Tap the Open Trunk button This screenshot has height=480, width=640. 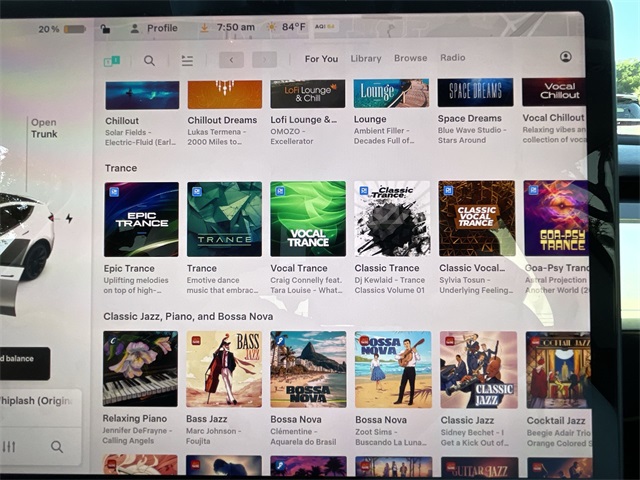[x=44, y=128]
